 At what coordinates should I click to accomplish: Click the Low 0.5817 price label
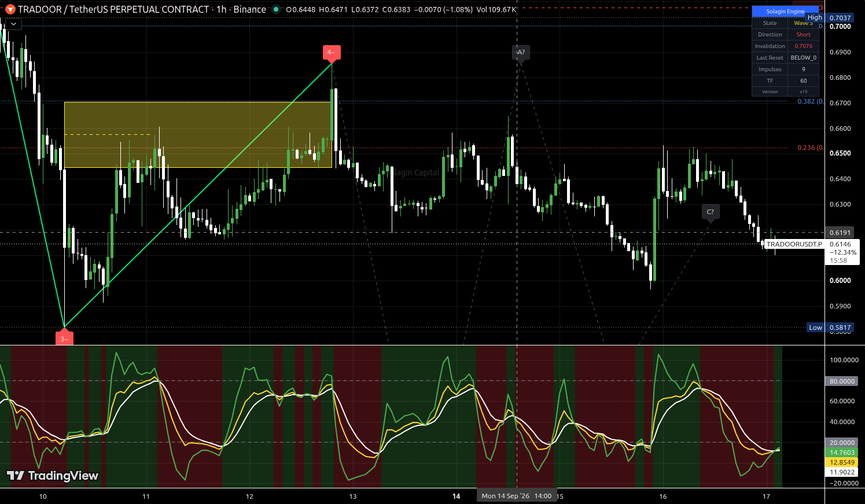click(830, 328)
